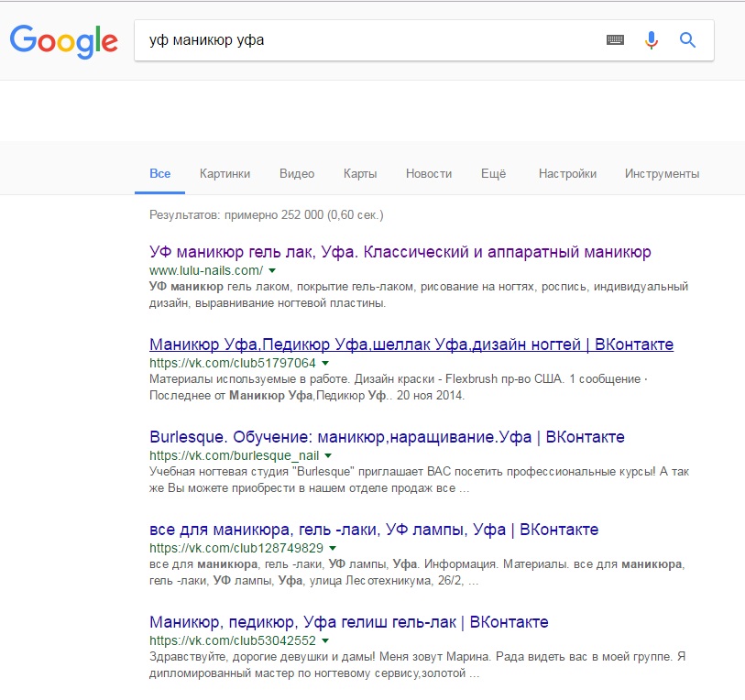This screenshot has width=745, height=700.
Task: Go to the 'Карты' tab
Action: pyautogui.click(x=360, y=173)
